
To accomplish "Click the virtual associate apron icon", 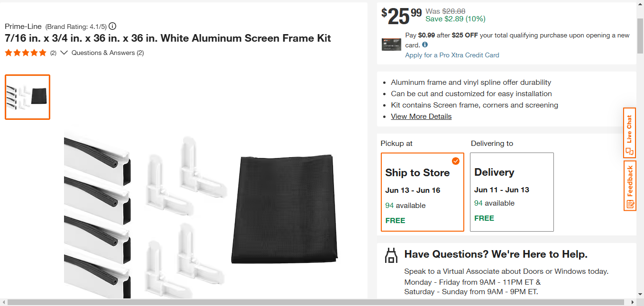I will 391,255.
